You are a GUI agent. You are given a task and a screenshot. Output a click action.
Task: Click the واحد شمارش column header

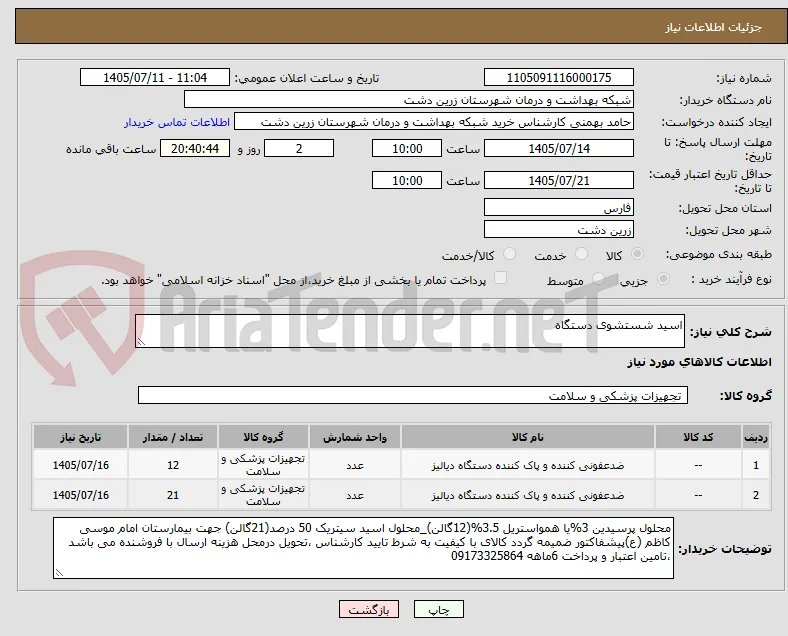[355, 437]
